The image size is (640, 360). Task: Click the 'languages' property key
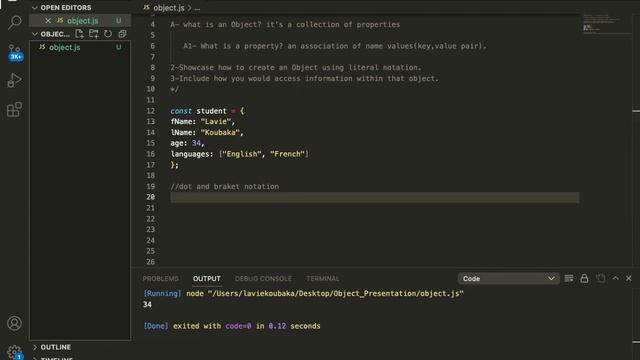(190, 154)
